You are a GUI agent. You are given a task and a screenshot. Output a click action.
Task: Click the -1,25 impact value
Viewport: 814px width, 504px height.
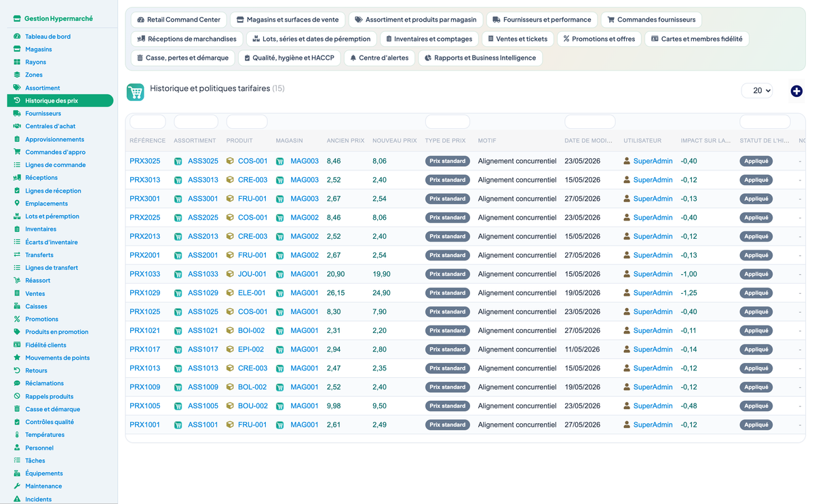click(x=689, y=293)
